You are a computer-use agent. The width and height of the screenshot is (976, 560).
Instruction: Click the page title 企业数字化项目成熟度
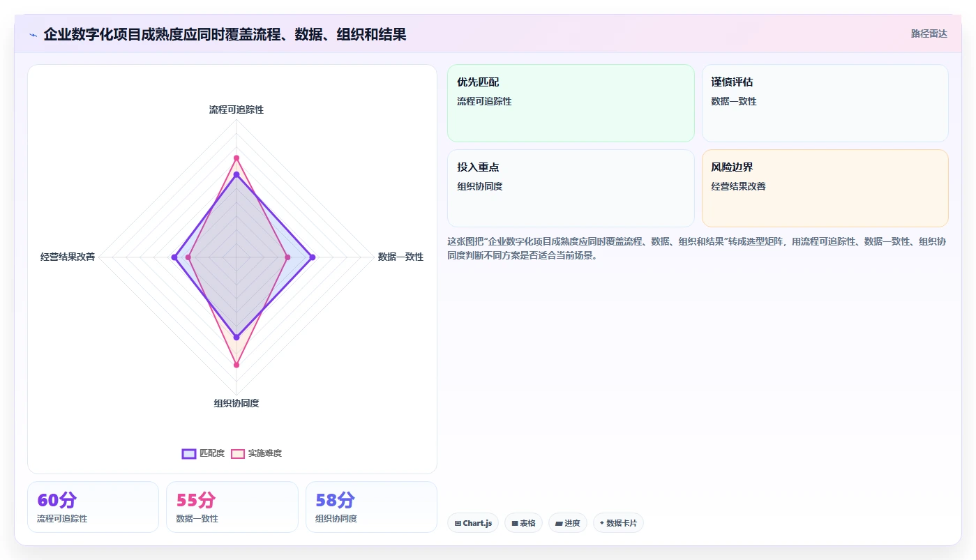(x=225, y=34)
